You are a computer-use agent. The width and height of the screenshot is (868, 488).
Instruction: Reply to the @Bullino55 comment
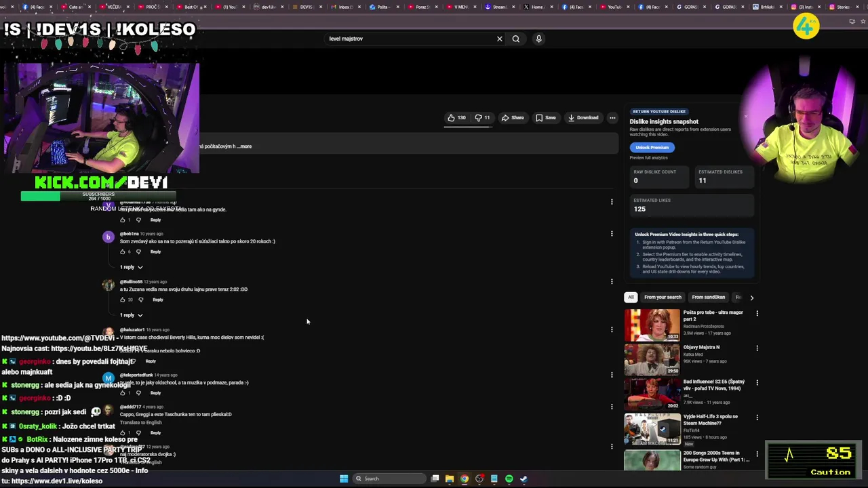coord(157,300)
